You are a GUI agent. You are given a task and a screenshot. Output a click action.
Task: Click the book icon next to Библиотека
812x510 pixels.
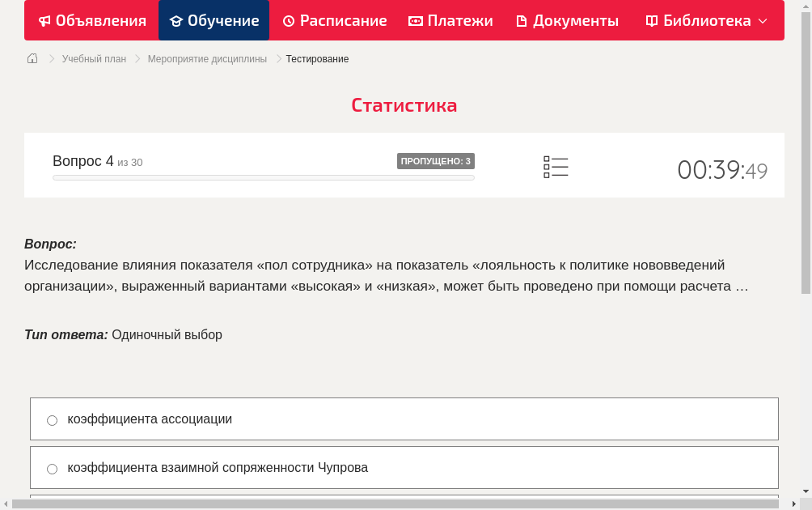click(x=651, y=20)
